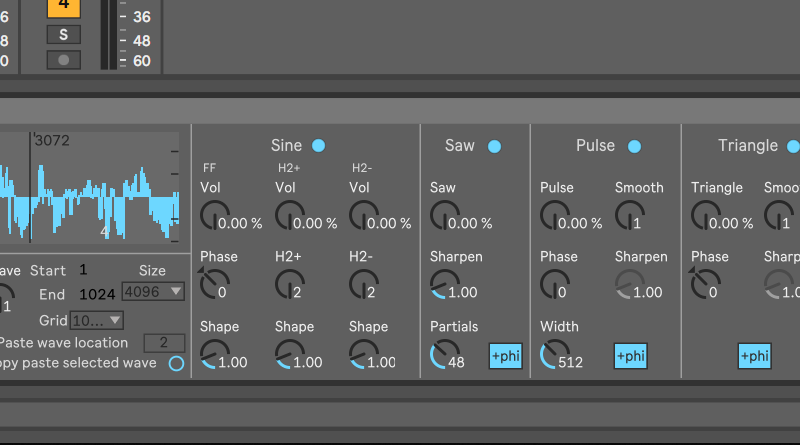Click the Saw Partials knob

tap(442, 354)
